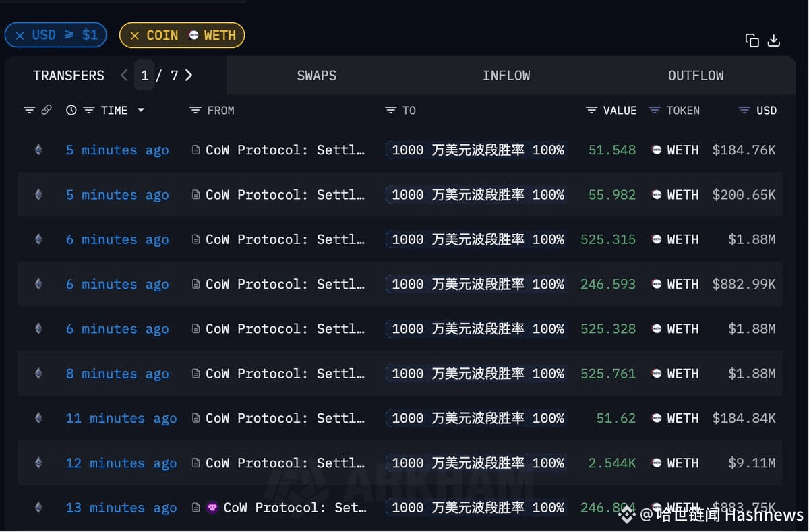Open the 13 minutes ago transaction link

tap(121, 507)
